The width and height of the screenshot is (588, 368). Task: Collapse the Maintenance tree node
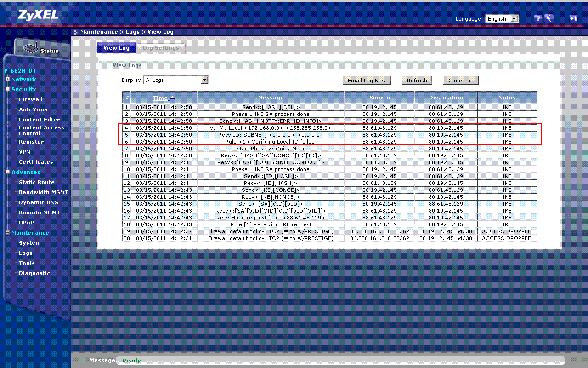point(7,233)
